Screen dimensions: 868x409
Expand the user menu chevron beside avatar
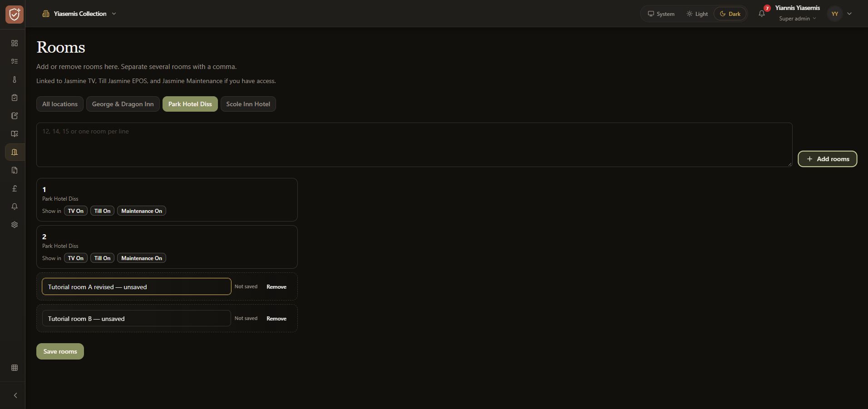(x=849, y=14)
